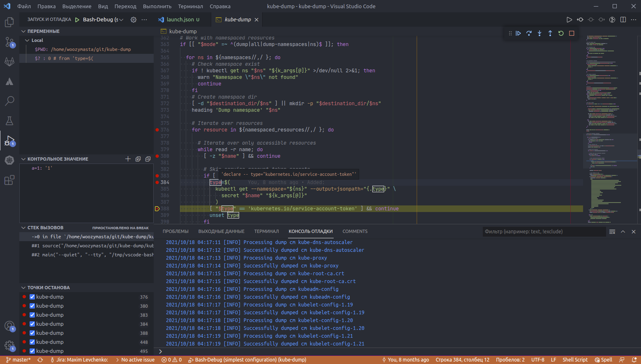Screen dimensions: 641x364
Task: Switch to the ПРОБЛЕМЫ panel tab
Action: pos(175,231)
